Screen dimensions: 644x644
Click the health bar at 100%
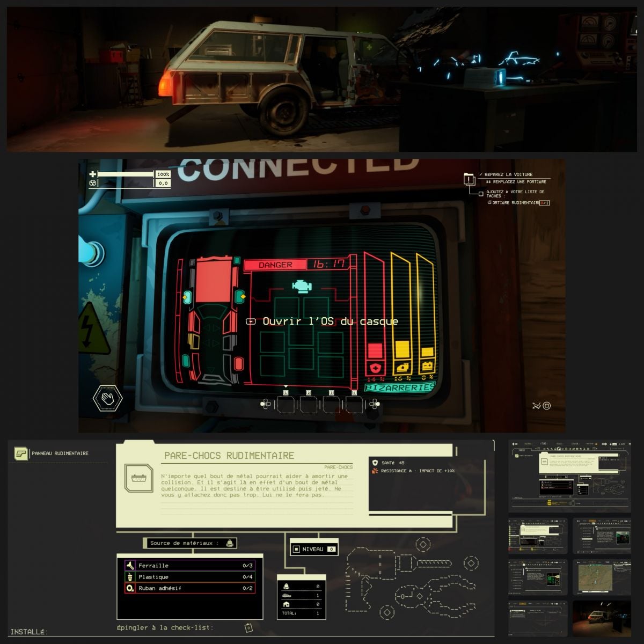(x=126, y=174)
